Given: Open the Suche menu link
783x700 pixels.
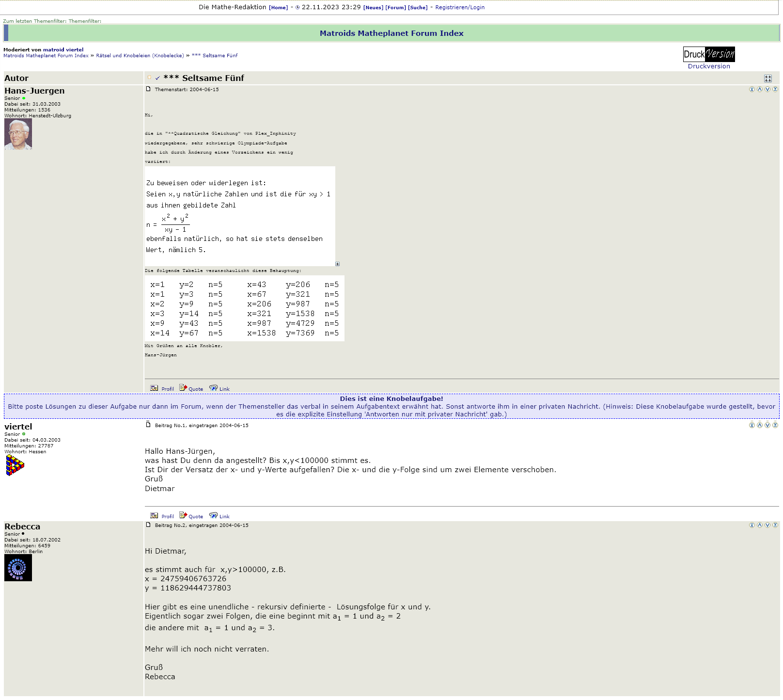Looking at the screenshot, I should 417,8.
